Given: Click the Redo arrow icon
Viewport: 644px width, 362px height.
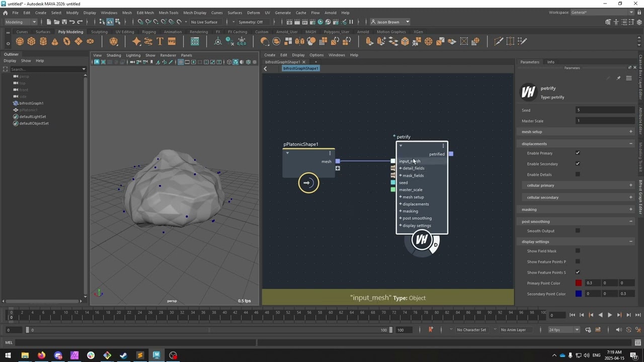Looking at the screenshot, I should pos(79,22).
